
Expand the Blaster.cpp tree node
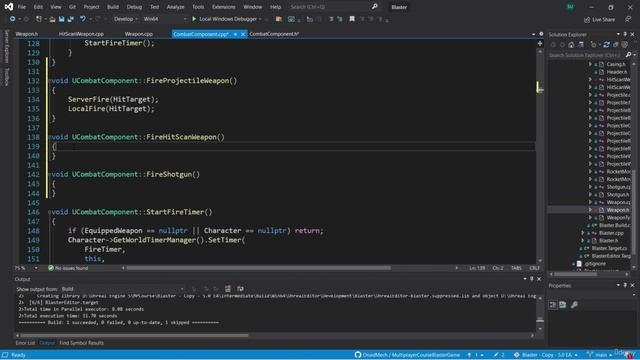pyautogui.click(x=583, y=233)
